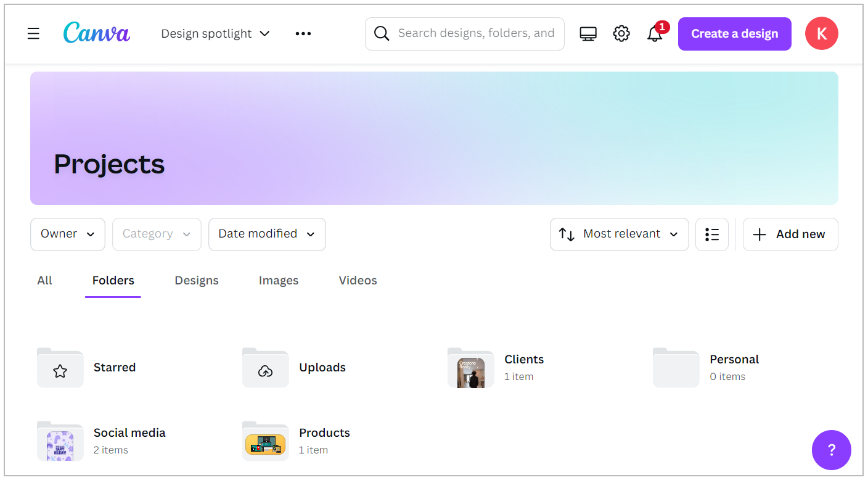The width and height of the screenshot is (868, 480).
Task: Open the Design spotlight menu
Action: click(x=215, y=33)
